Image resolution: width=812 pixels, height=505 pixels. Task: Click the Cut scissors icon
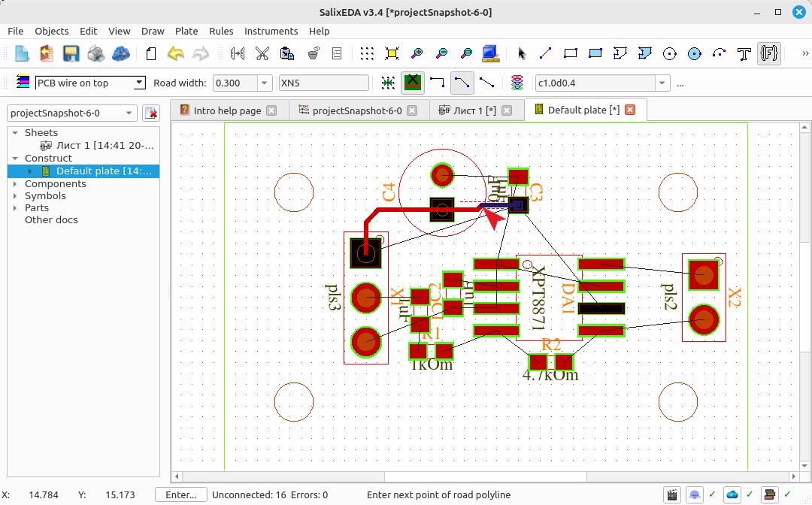262,53
